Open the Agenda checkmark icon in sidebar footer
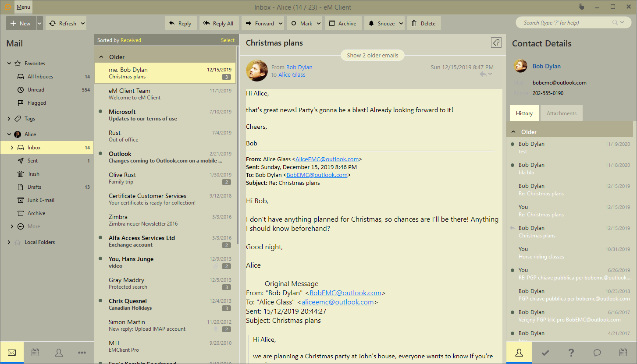637x364 pixels. point(545,353)
